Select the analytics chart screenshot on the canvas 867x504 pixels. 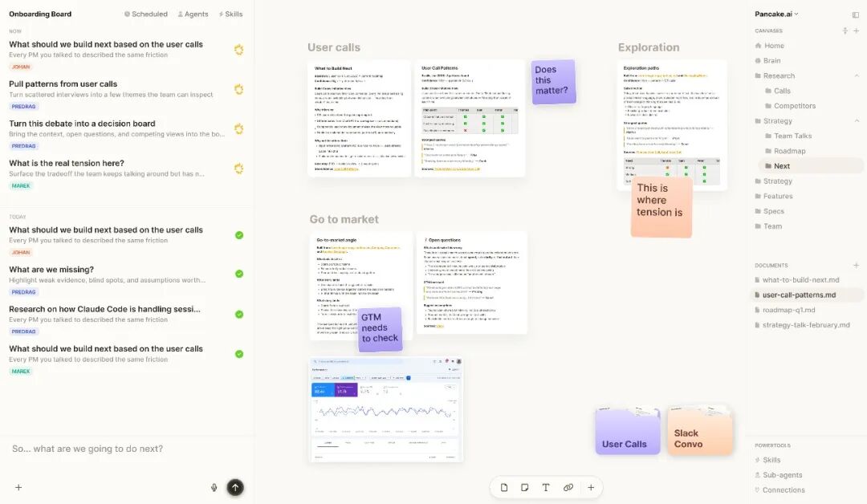[386, 409]
